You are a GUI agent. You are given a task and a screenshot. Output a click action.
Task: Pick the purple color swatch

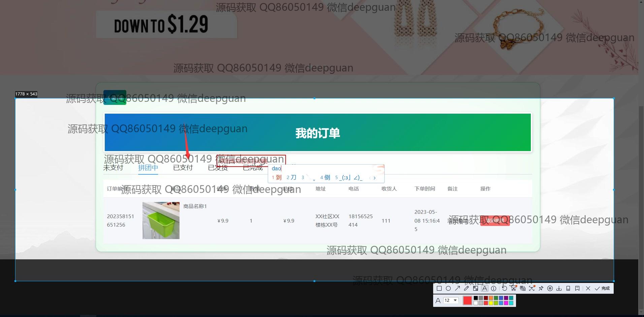click(506, 298)
